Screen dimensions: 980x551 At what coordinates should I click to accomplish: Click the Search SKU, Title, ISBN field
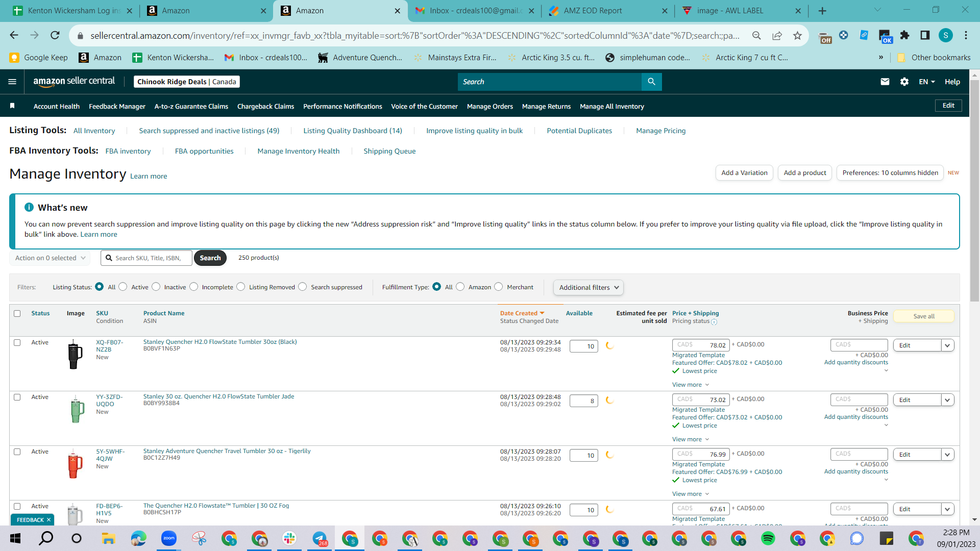pyautogui.click(x=146, y=258)
